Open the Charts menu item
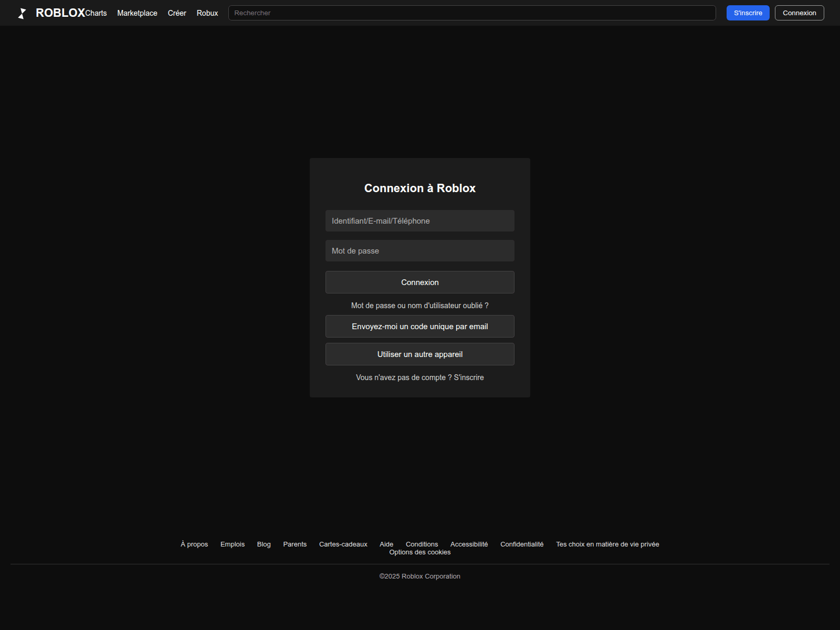Screen dimensions: 840x630 [96, 13]
